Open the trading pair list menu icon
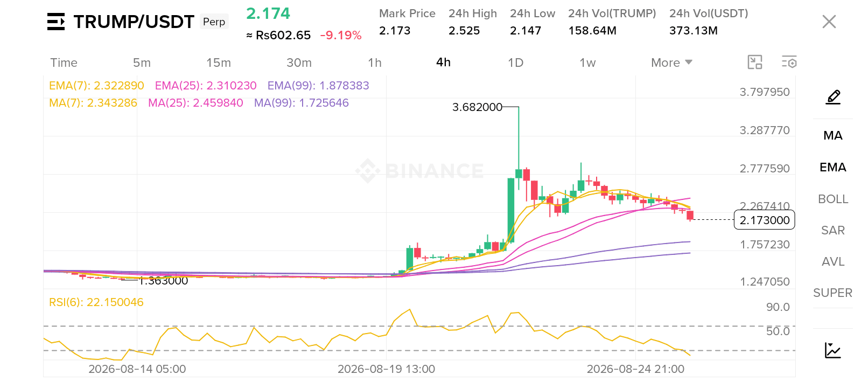 (55, 22)
